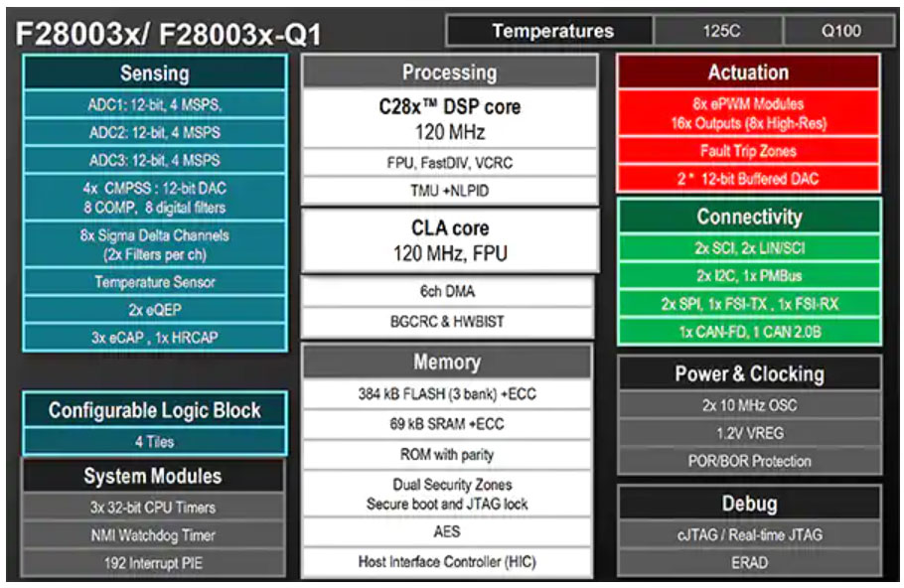Click 384 kB FLASH (3 bank) +ECC row

tap(447, 394)
